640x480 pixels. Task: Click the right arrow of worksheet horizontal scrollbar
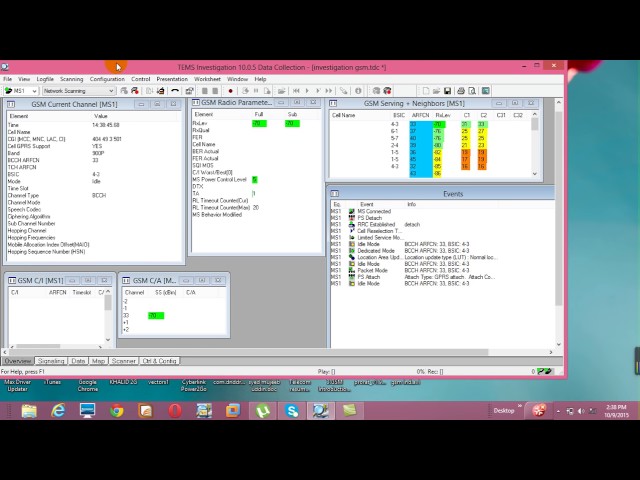551,352
